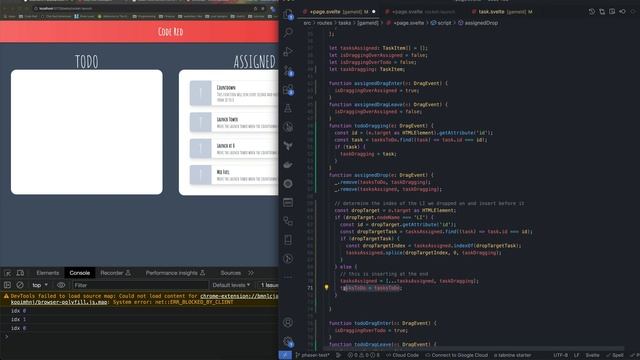The image size is (640, 360).
Task: Open the Testing flask view
Action: (288, 108)
